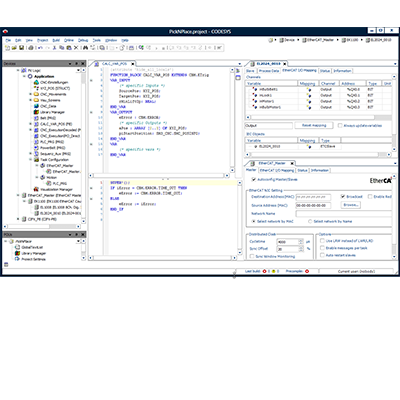The height and width of the screenshot is (400, 400).
Task: Select the 'Select network by Name' radio button
Action: [x=310, y=221]
